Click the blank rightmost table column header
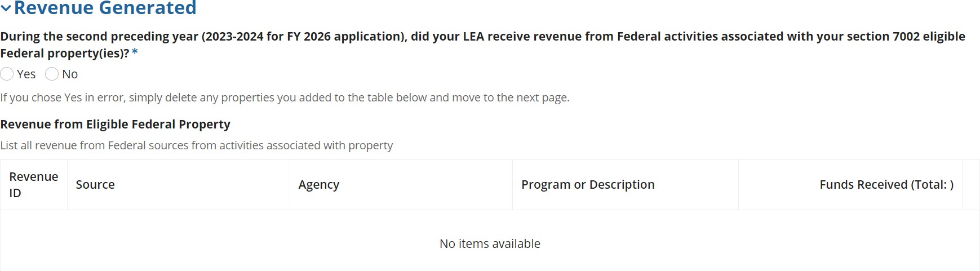Viewport: 980px width, 271px height. click(970, 185)
